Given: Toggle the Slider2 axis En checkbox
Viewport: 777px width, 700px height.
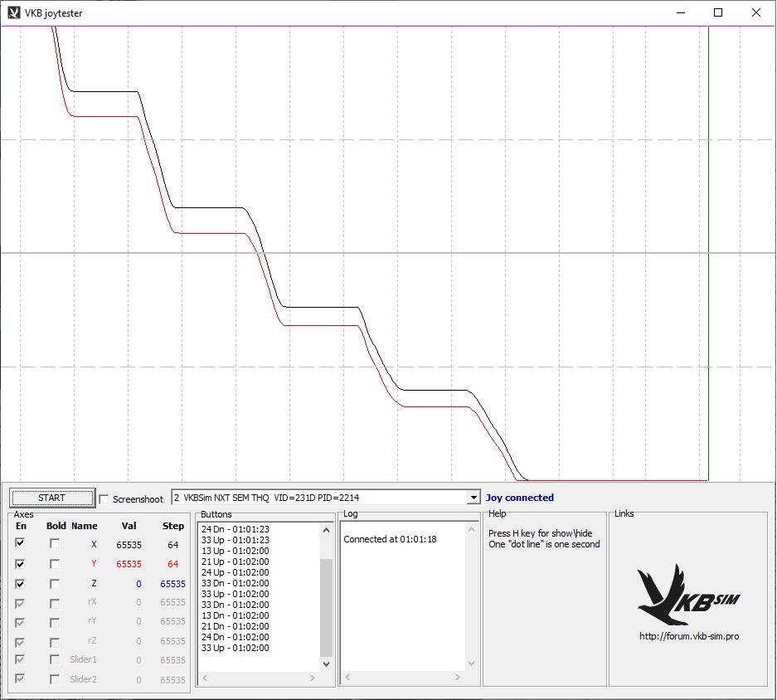Looking at the screenshot, I should (x=20, y=678).
